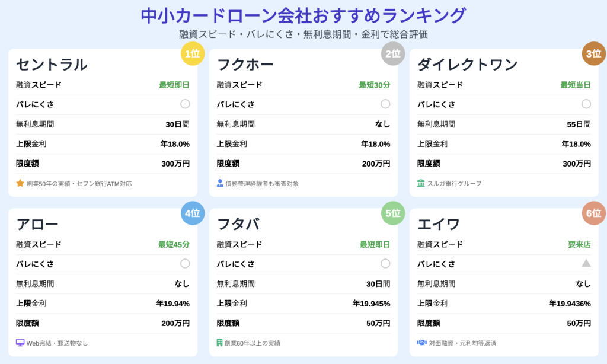This screenshot has height=364, width=607.
Task: Click the silver 2位 rank badge
Action: tap(393, 53)
